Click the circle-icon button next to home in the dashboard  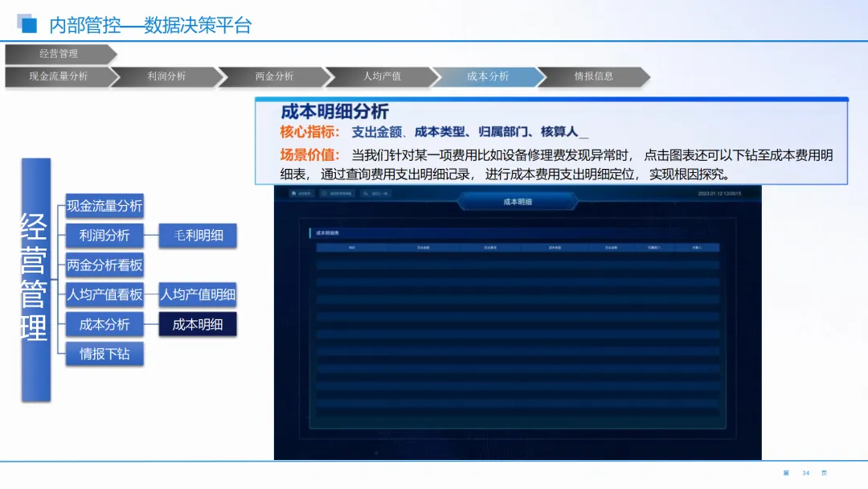tap(337, 193)
